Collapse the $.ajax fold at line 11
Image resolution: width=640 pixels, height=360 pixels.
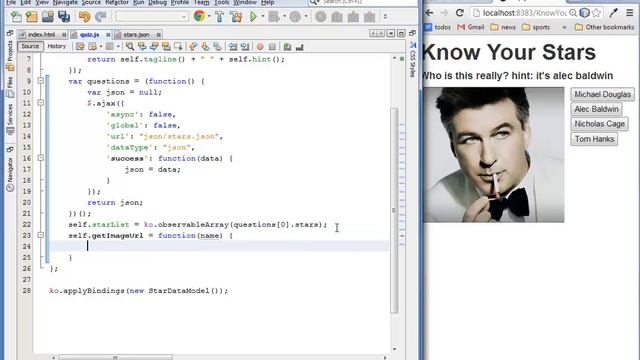tap(40, 103)
